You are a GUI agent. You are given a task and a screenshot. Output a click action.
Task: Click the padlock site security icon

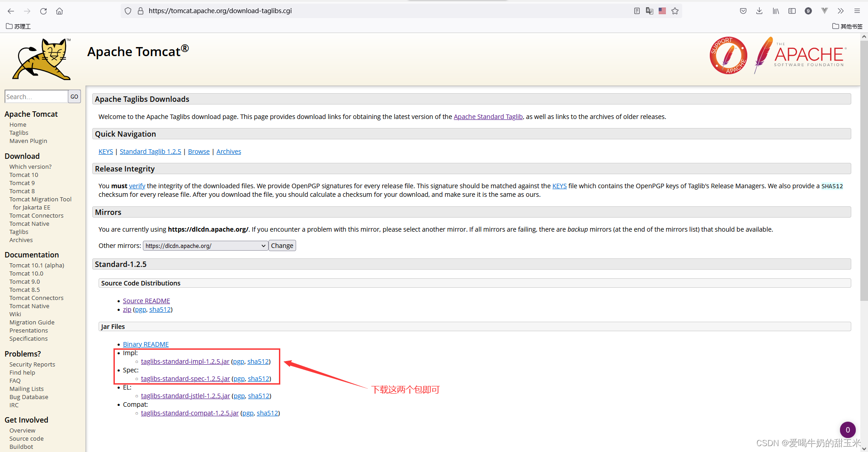coord(140,11)
